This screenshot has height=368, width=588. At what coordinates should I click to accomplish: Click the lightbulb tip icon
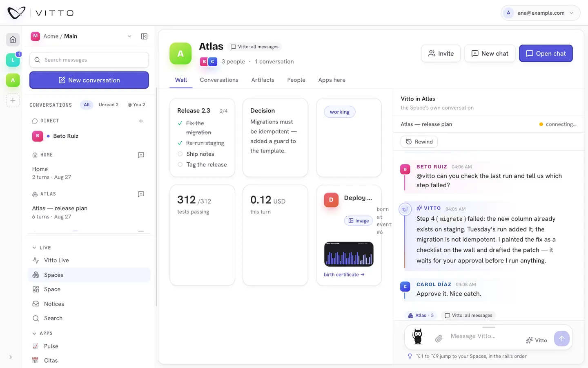click(x=410, y=356)
